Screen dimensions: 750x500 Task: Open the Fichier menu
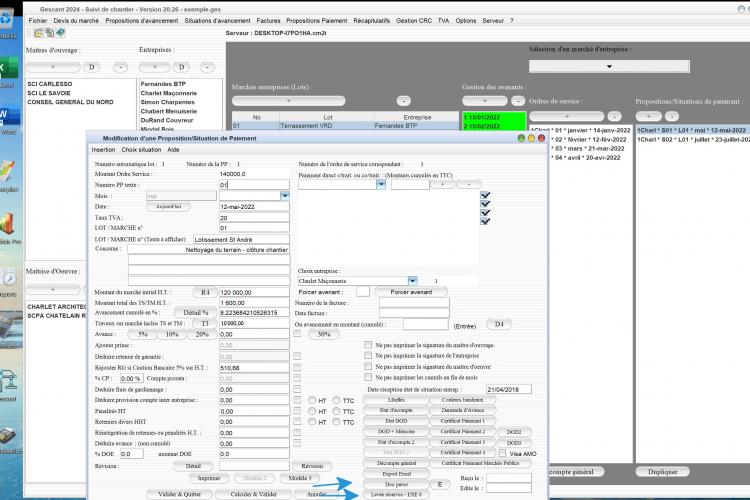[38, 21]
